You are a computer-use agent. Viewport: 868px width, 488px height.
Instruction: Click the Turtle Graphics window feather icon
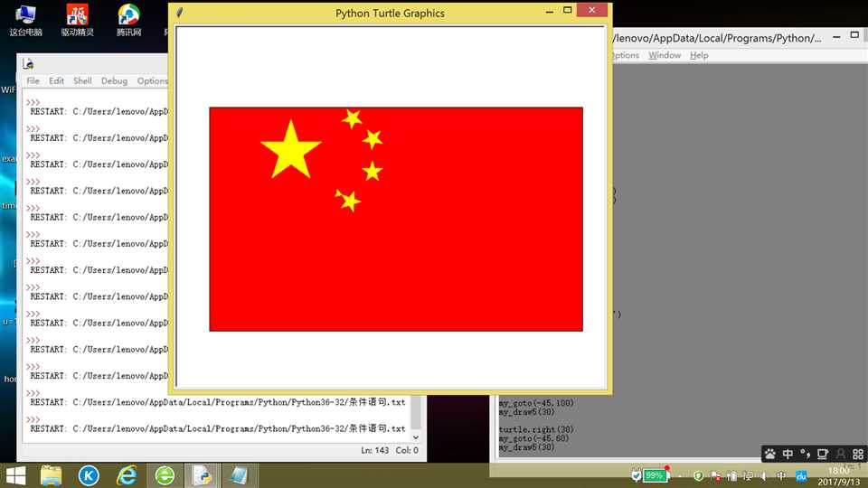click(179, 12)
